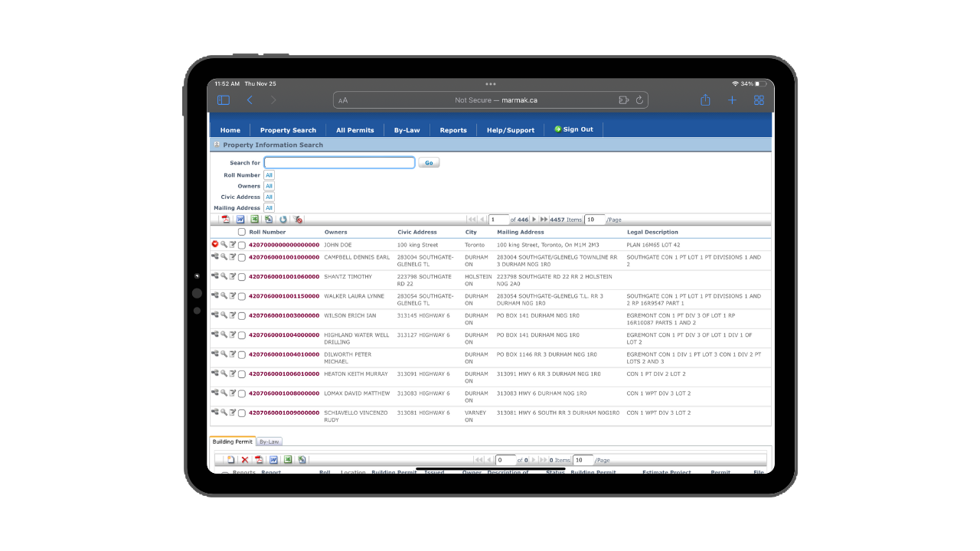Open Safari share menu
This screenshot has height=551, width=980.
[x=705, y=100]
